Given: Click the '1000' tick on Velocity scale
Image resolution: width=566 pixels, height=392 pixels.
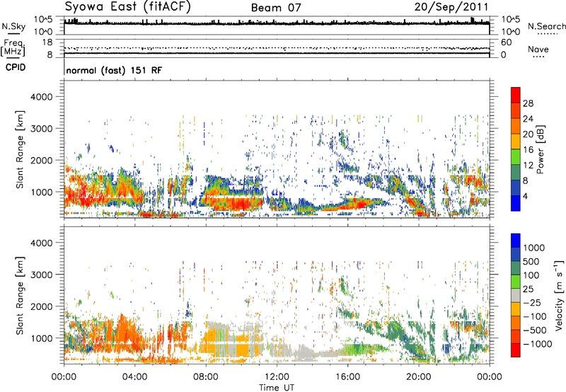Looking at the screenshot, I should [534, 248].
